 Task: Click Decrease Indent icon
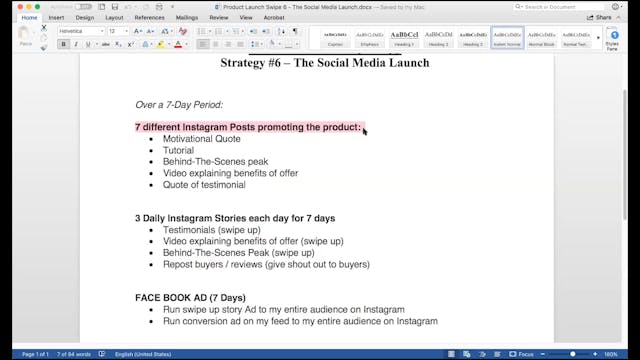click(x=253, y=31)
